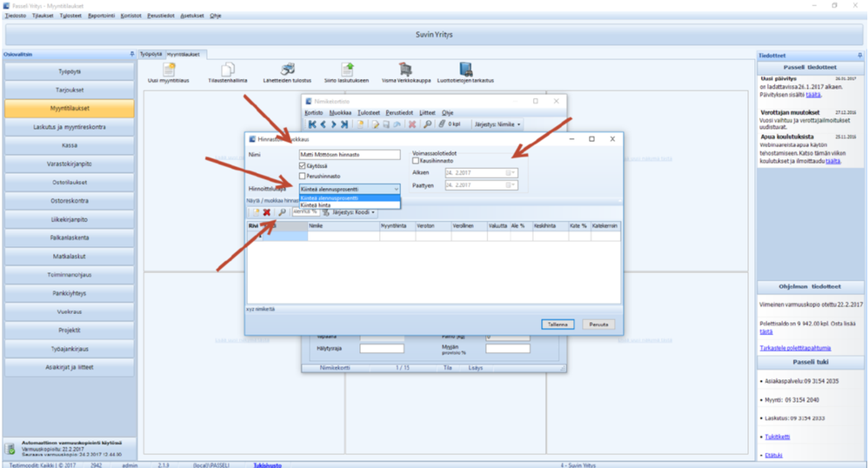Click save disk icon in Nimikekortisto toolbar
Viewport: 868px width, 468px height.
pyautogui.click(x=386, y=124)
